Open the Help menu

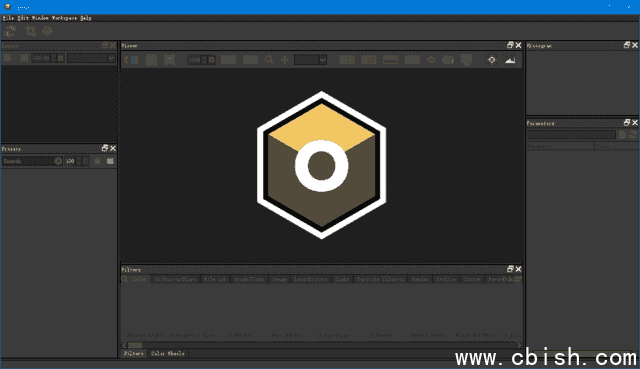(x=86, y=18)
